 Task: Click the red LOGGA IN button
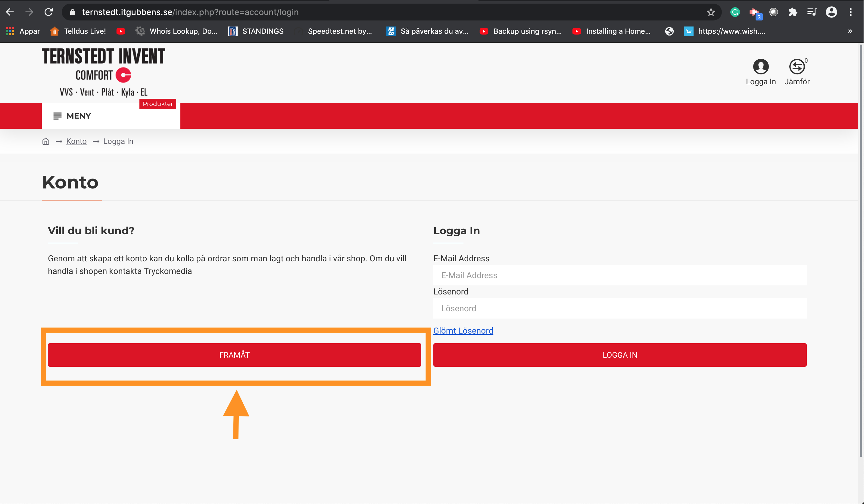620,355
